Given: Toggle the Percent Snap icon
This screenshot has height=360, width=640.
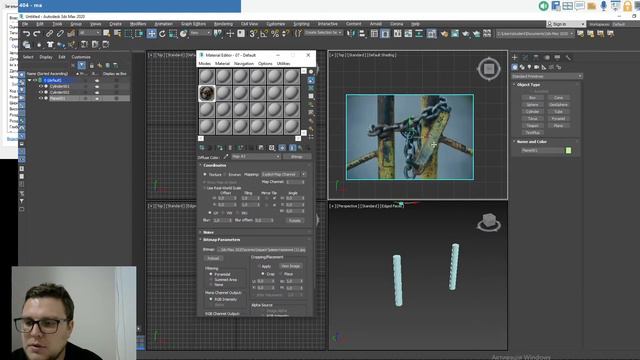Looking at the screenshot, I should 275,33.
